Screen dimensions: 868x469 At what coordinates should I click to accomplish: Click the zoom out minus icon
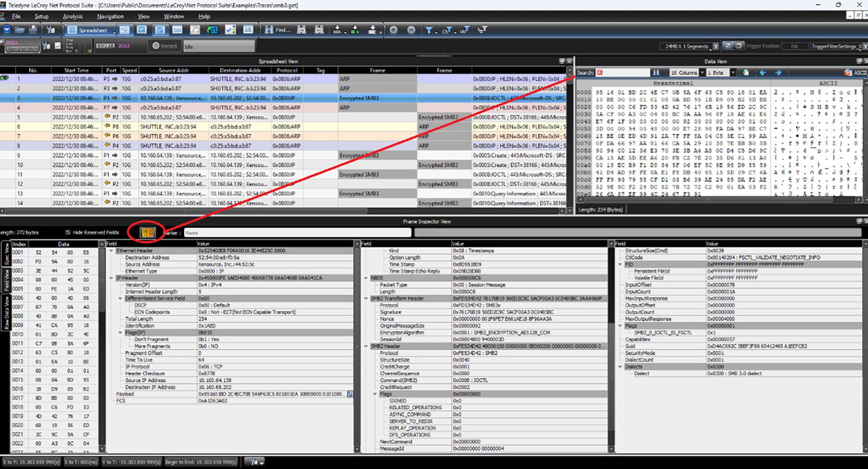411,30
